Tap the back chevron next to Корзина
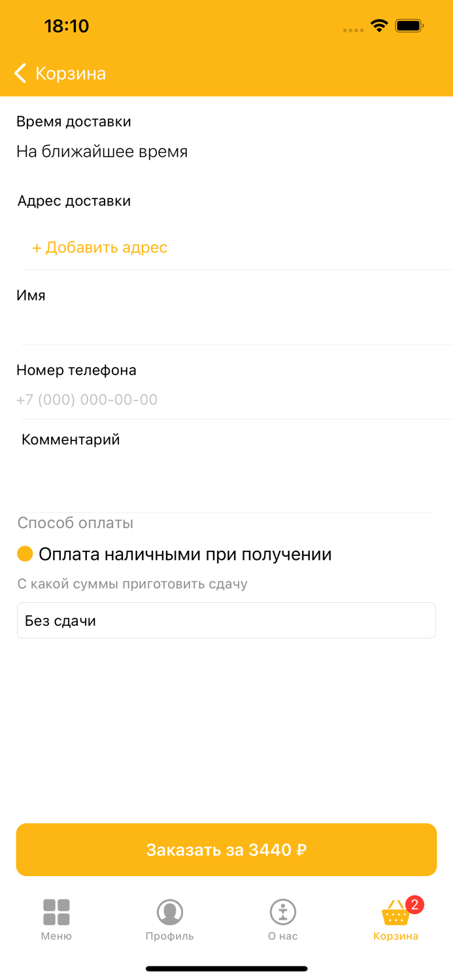This screenshot has height=980, width=453. 20,73
